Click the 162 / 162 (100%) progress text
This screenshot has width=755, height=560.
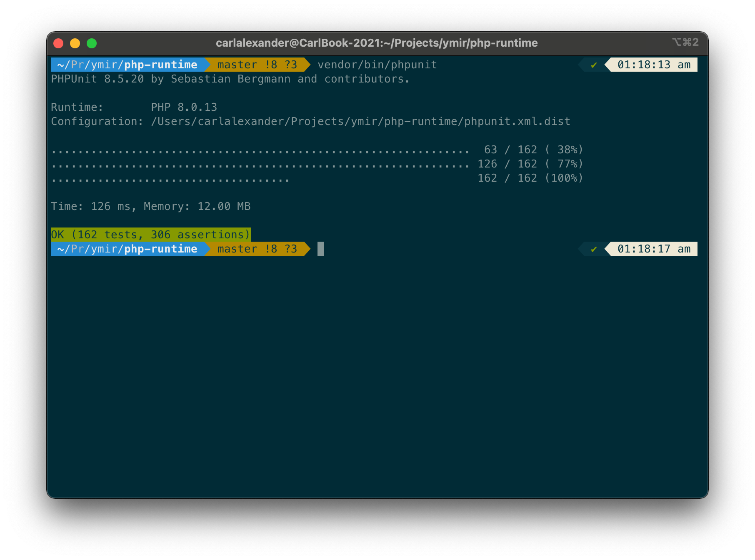(530, 178)
